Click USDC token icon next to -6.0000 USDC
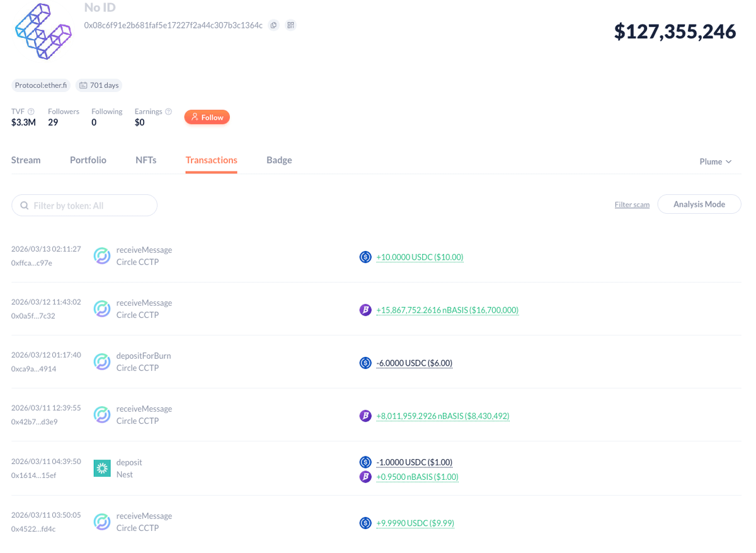 [x=365, y=363]
